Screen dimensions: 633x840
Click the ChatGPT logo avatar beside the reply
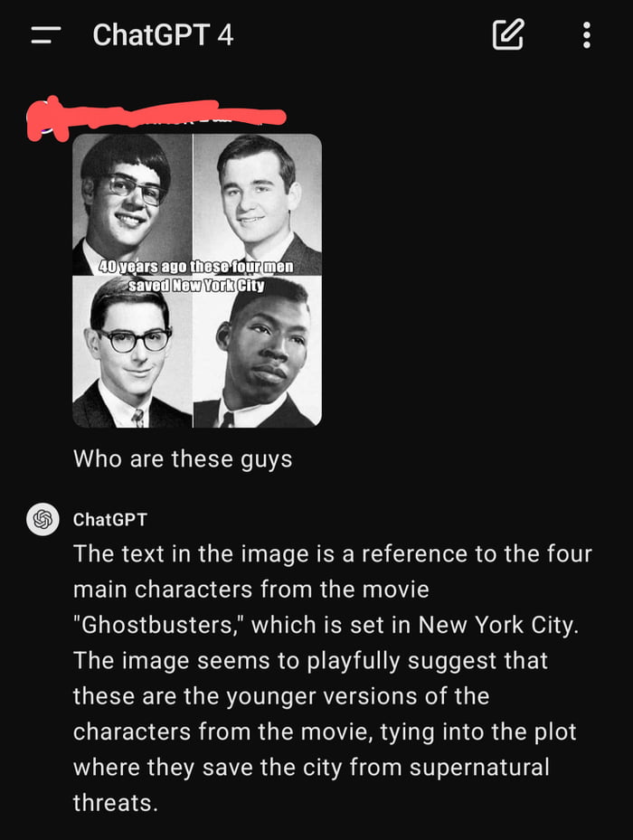[43, 519]
